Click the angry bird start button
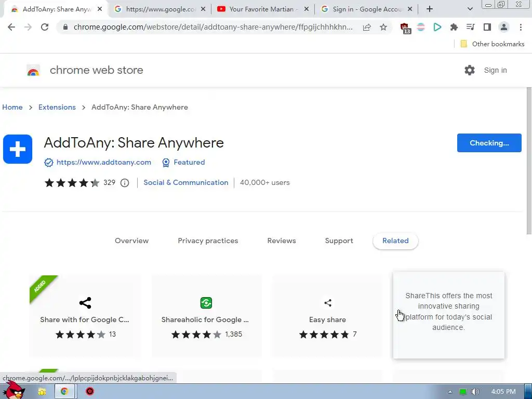The height and width of the screenshot is (399, 532). pos(15,391)
